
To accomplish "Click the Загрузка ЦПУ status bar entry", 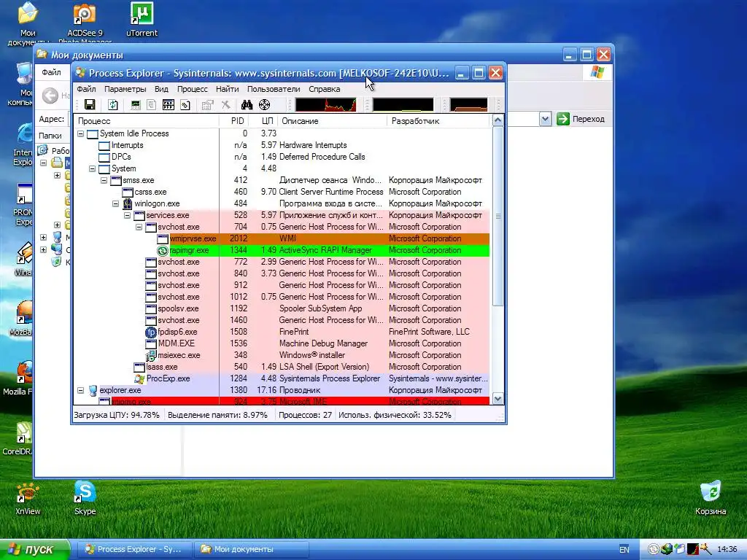I will (x=117, y=415).
